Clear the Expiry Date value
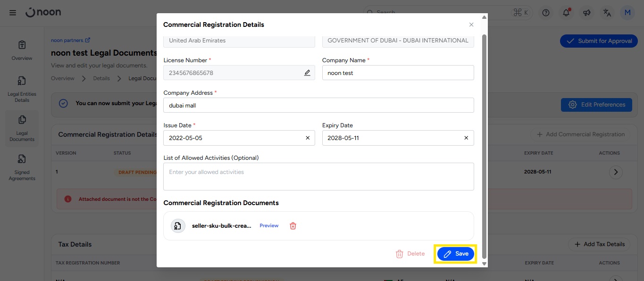Image resolution: width=644 pixels, height=281 pixels. coord(466,138)
